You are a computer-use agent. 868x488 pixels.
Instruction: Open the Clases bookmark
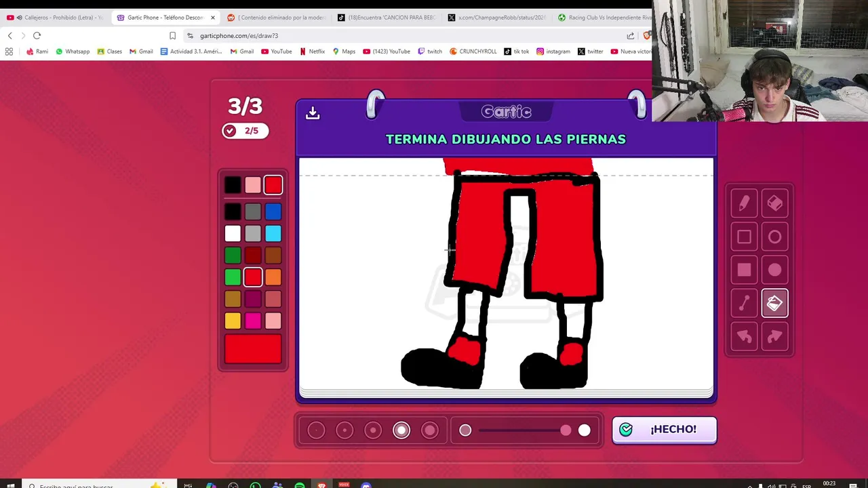click(109, 52)
